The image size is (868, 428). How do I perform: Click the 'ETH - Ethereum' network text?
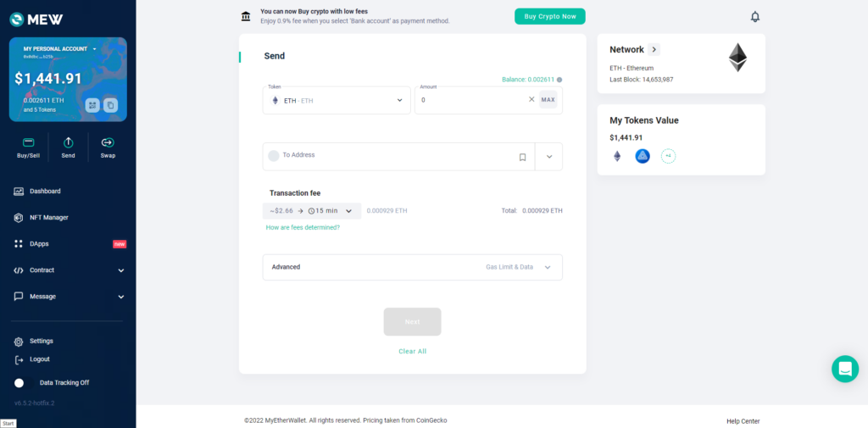click(x=632, y=68)
